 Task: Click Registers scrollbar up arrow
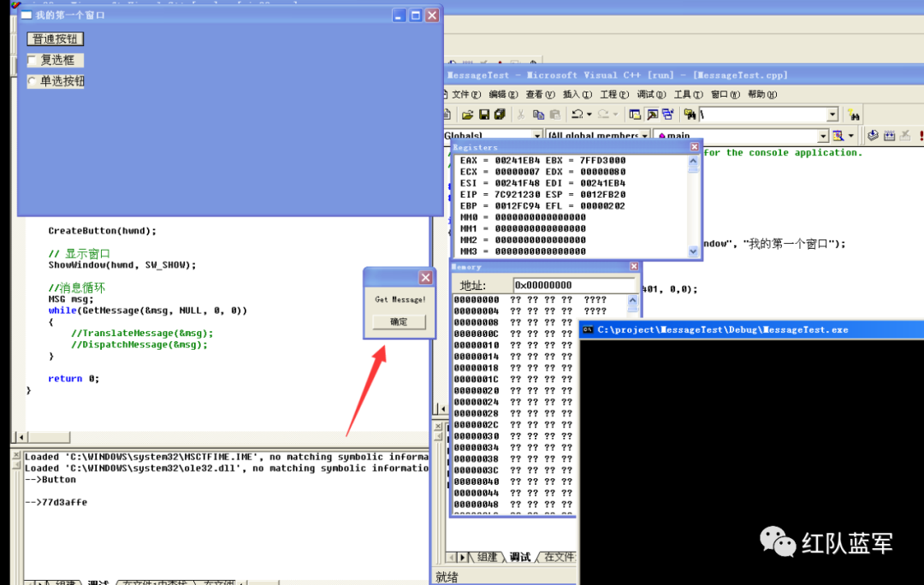pos(693,160)
